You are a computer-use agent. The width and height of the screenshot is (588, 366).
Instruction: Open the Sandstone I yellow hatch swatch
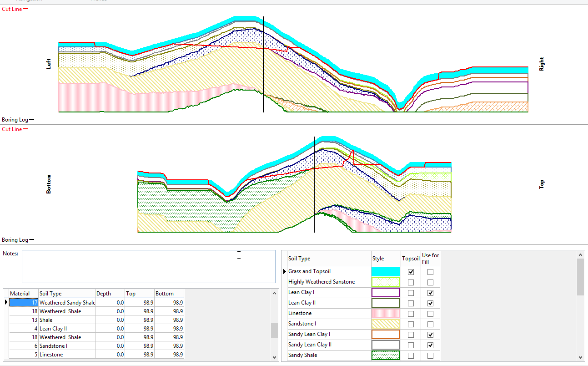point(386,324)
